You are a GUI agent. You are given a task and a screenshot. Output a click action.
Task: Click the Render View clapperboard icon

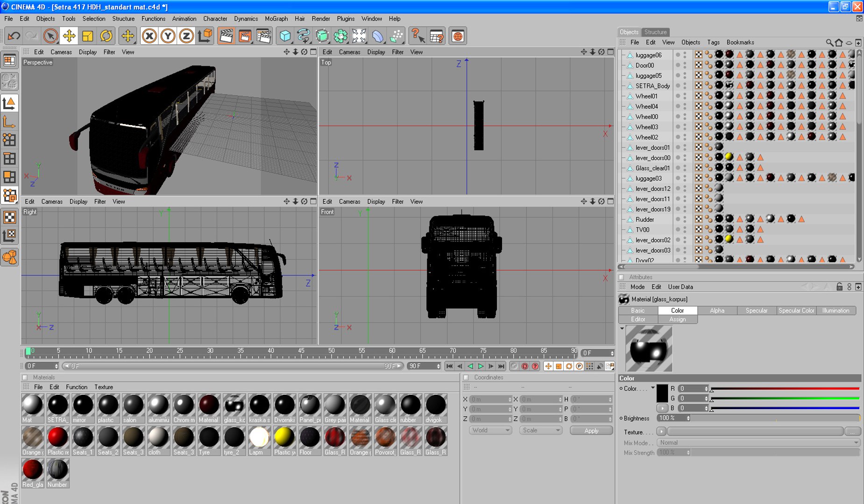point(226,36)
